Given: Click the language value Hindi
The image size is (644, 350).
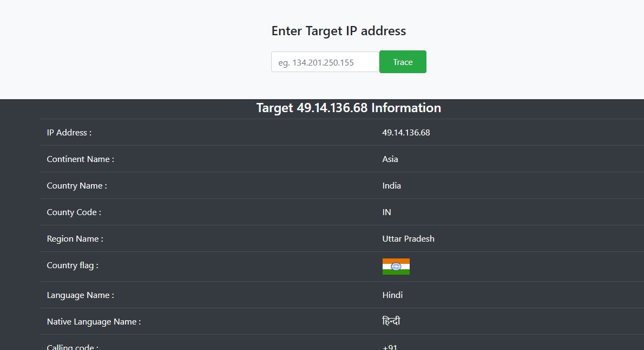Looking at the screenshot, I should [392, 295].
